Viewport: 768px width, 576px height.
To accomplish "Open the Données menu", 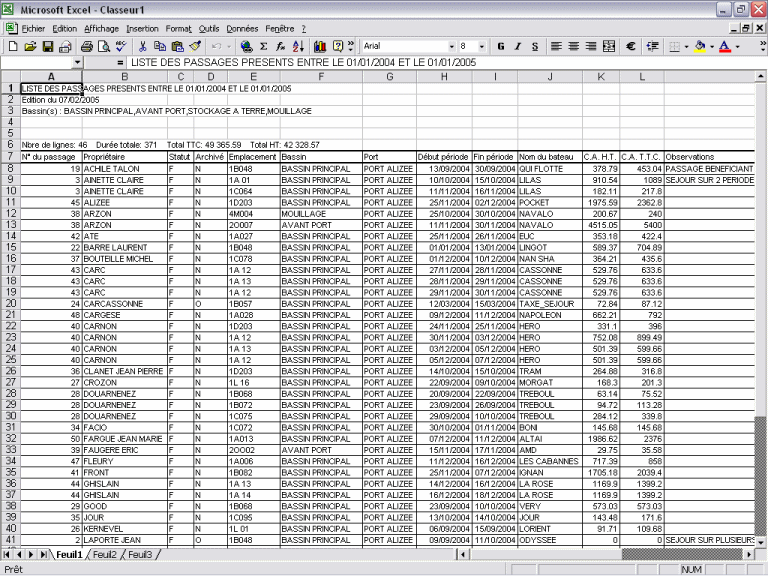I will 242,29.
